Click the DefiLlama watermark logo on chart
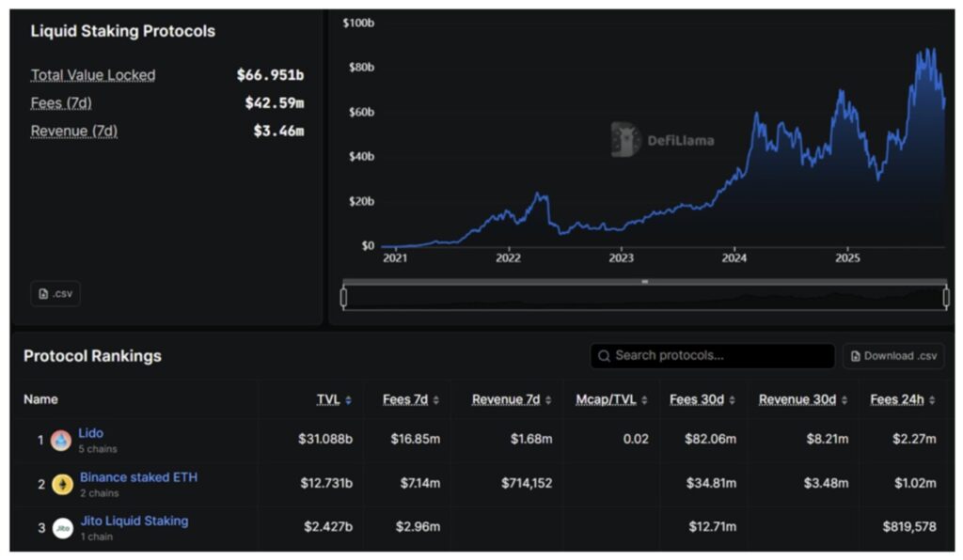The image size is (963, 560). tap(625, 139)
